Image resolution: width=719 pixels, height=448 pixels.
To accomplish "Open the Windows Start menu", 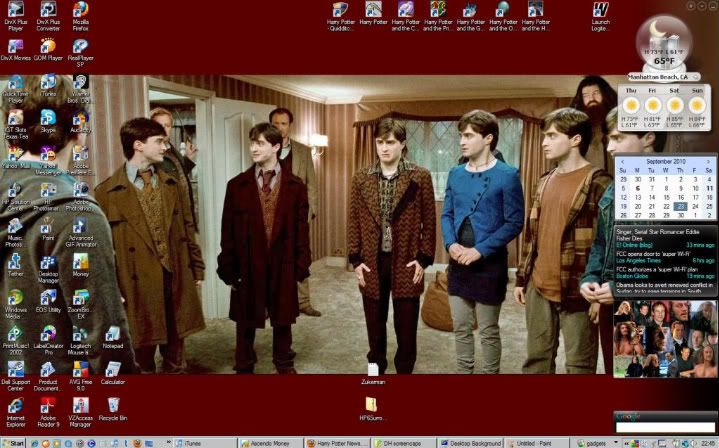I will pyautogui.click(x=13, y=443).
